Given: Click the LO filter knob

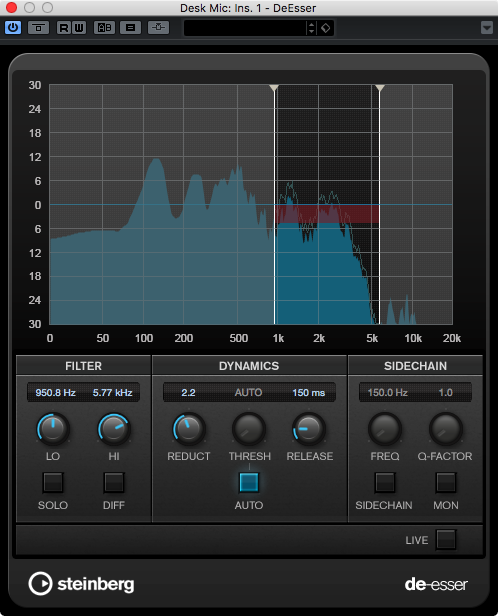Looking at the screenshot, I should point(53,429).
